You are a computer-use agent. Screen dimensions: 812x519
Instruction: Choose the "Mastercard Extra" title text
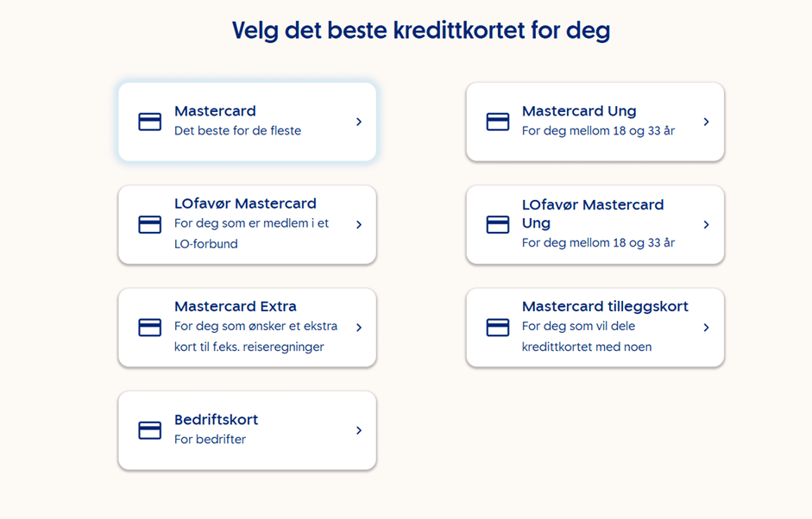tap(235, 307)
